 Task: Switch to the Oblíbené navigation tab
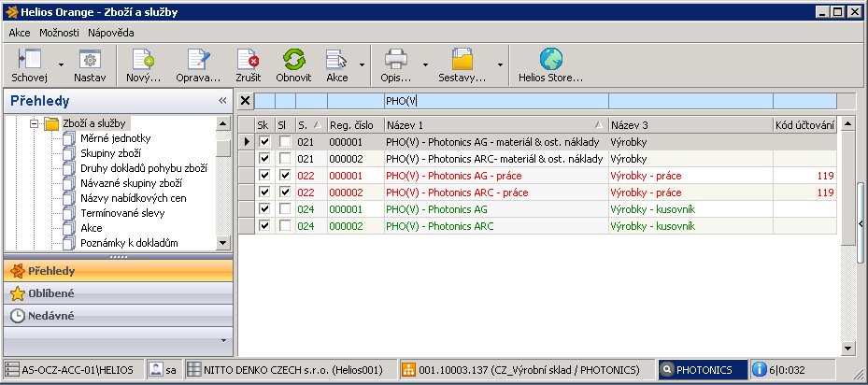[x=118, y=293]
